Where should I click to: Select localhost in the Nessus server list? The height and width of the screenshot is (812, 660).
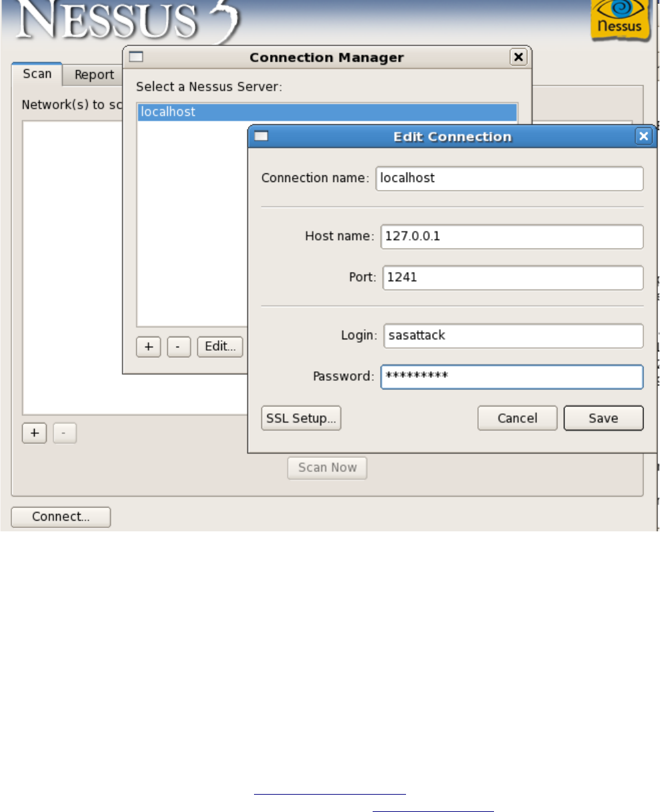coord(327,112)
